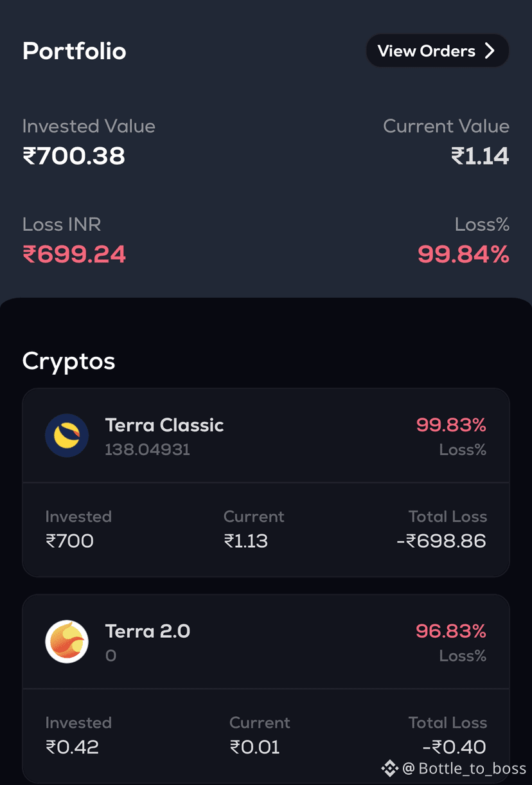Open the @Bottle_to_boss watermark handle
This screenshot has width=532, height=785.
[x=464, y=768]
